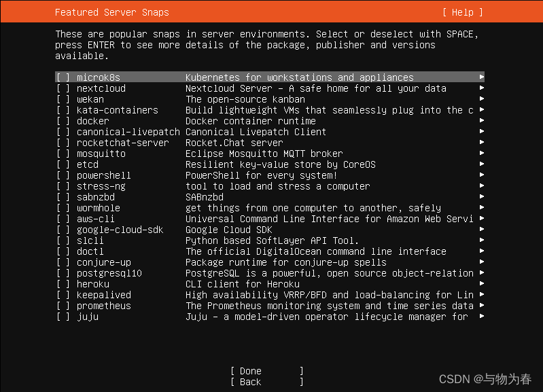Toggle the google-cloud-sdk snap checkbox
The image size is (543, 392).
pos(63,230)
